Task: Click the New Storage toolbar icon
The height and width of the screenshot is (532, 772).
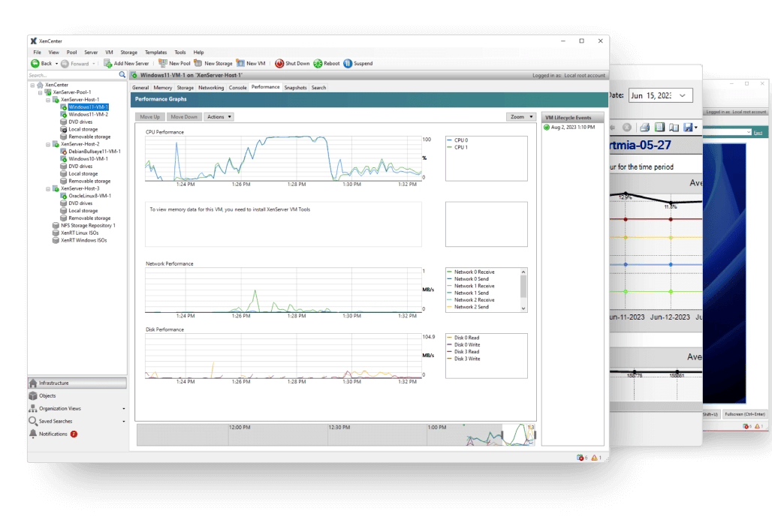Action: coord(198,63)
